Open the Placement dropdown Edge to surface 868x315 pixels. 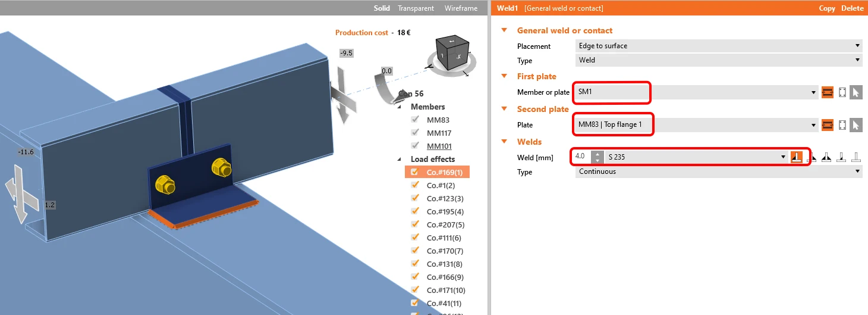[x=719, y=46]
